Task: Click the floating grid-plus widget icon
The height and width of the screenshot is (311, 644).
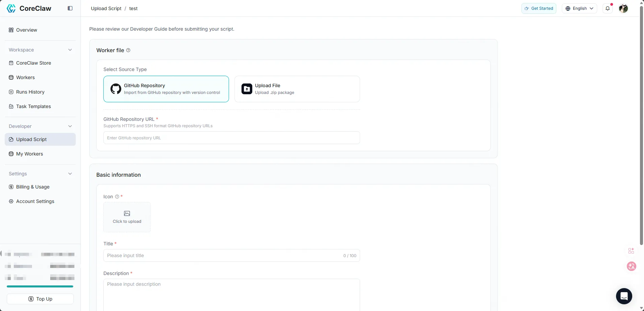Action: [631, 251]
